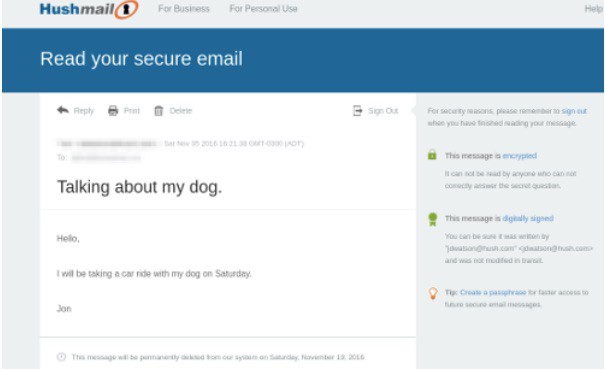Follow the 'sign out' sidebar link
Viewport: 605px width, 370px height.
tap(574, 111)
